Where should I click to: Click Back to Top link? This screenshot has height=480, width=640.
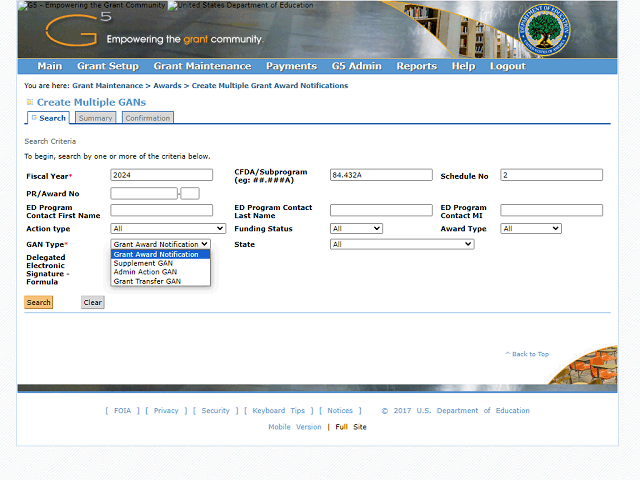tap(527, 354)
